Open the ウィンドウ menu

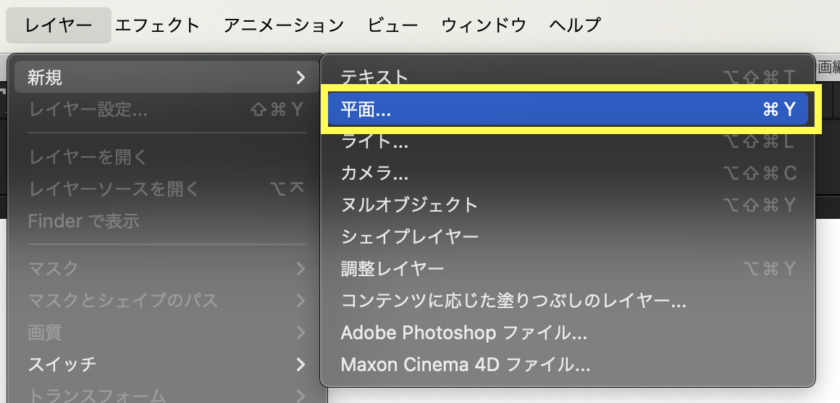484,25
